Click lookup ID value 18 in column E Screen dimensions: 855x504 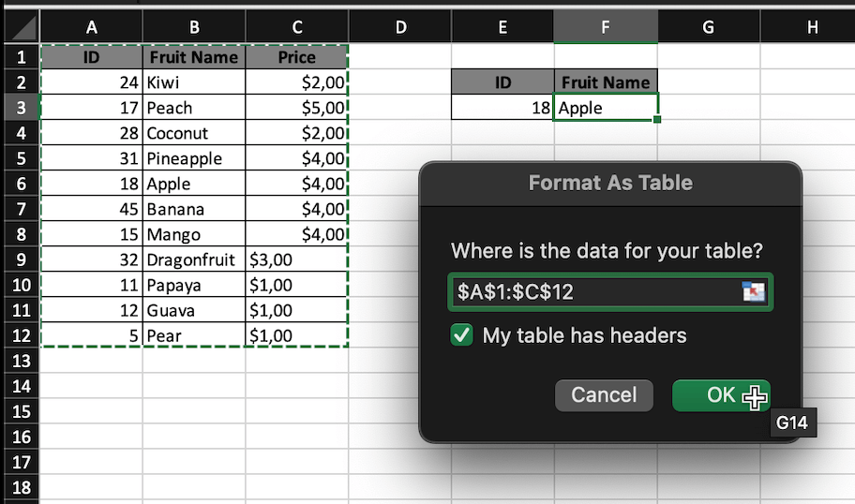[x=502, y=108]
